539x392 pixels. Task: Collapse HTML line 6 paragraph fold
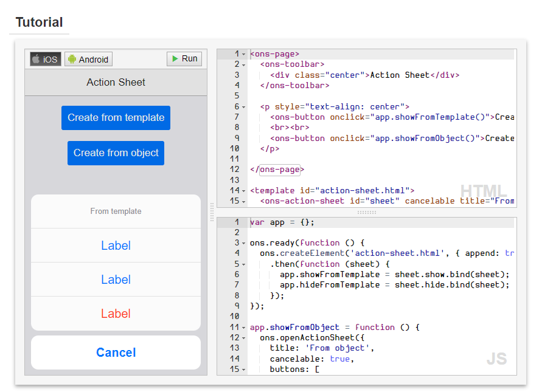point(243,107)
